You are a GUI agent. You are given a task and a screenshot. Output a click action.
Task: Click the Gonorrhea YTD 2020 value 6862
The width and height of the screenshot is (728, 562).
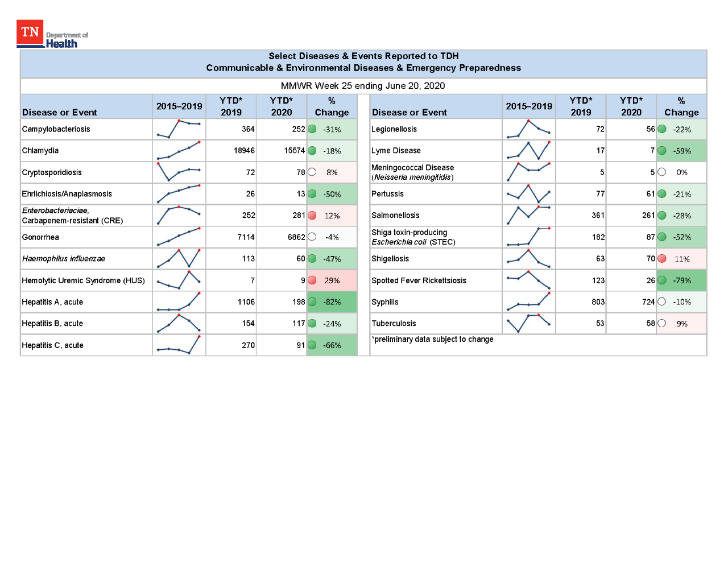[x=296, y=237]
